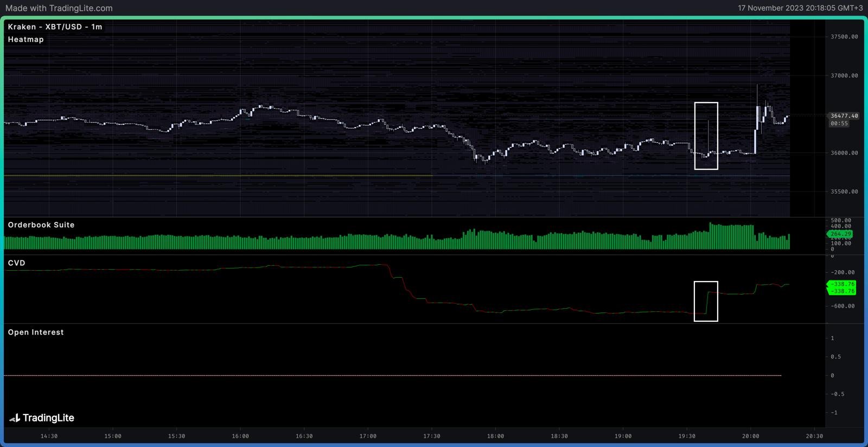The width and height of the screenshot is (868, 447).
Task: Click the Heatmap indicator label
Action: 25,40
